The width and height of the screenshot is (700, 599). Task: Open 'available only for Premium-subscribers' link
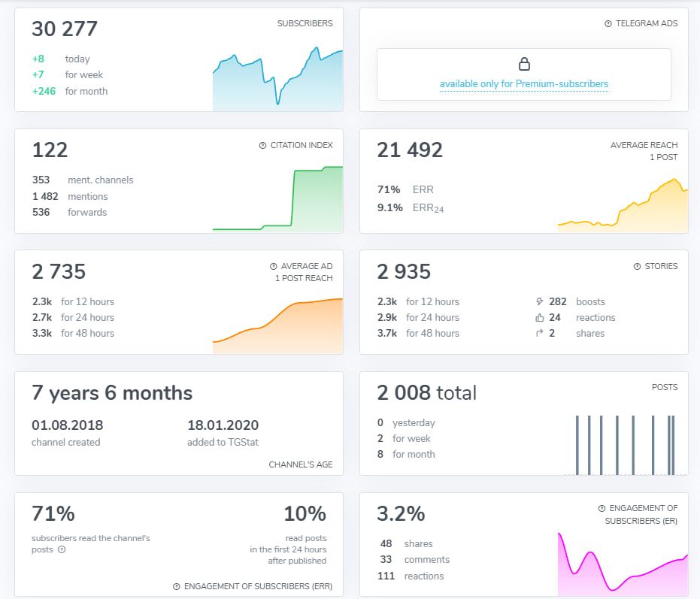(x=524, y=84)
